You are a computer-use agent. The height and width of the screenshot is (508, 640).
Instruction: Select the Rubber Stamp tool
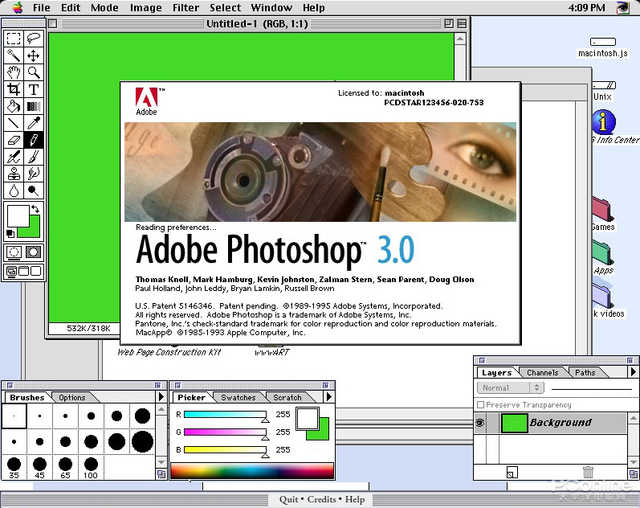pyautogui.click(x=13, y=173)
